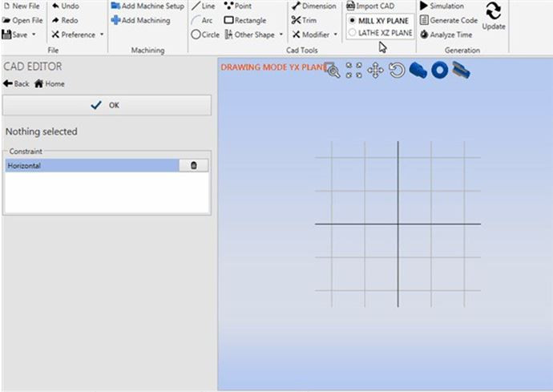Select the pan move arrows icon
The width and height of the screenshot is (553, 392).
375,71
